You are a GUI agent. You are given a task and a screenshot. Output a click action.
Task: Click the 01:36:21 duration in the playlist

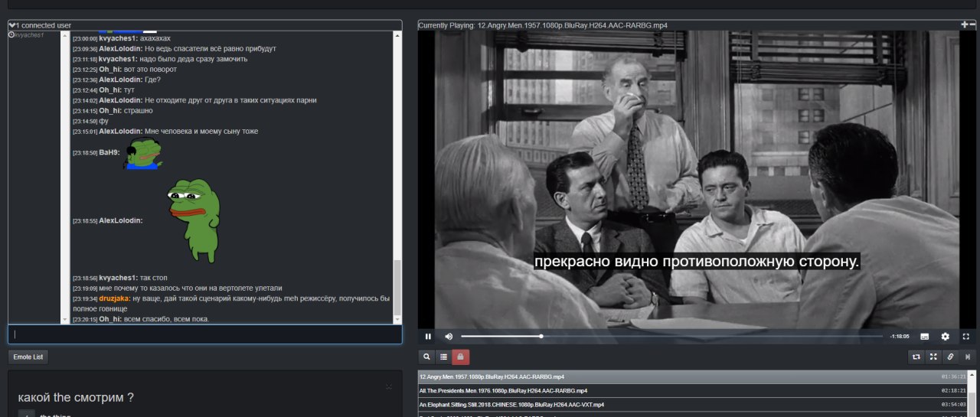coord(954,376)
